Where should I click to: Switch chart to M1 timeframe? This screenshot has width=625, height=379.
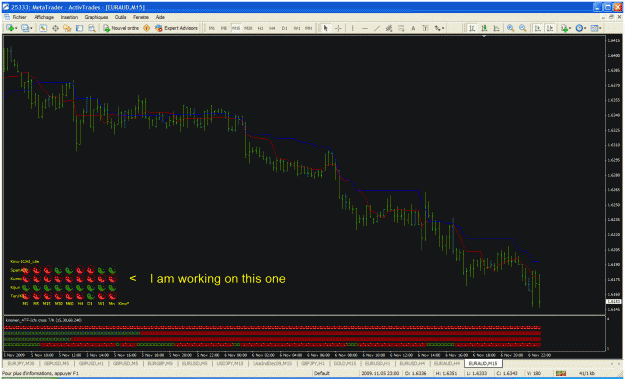click(212, 28)
